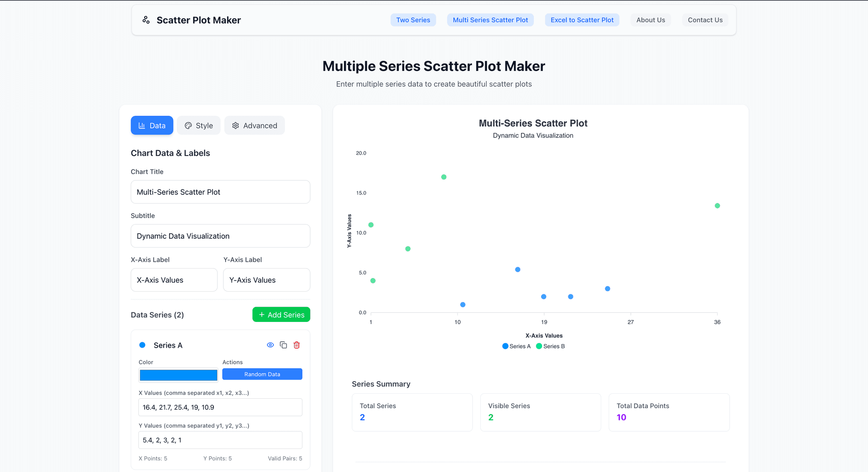Click the Contact Us link
868x472 pixels.
705,19
